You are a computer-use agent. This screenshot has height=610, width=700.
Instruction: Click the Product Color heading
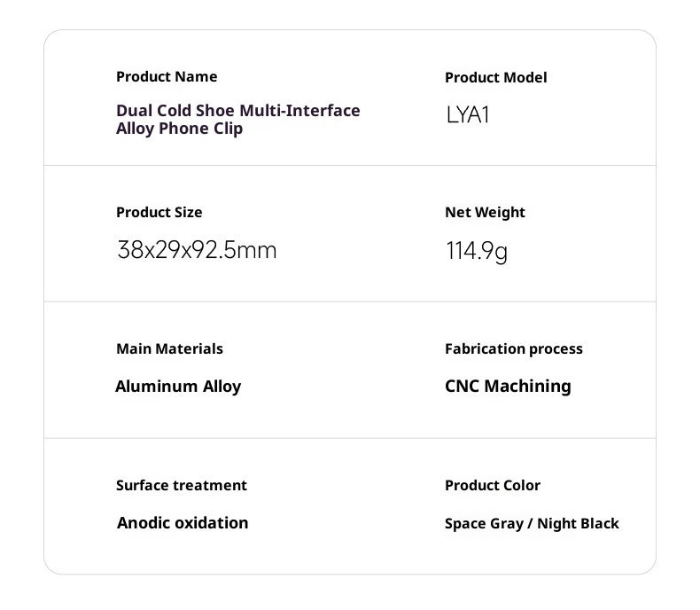[x=492, y=486]
